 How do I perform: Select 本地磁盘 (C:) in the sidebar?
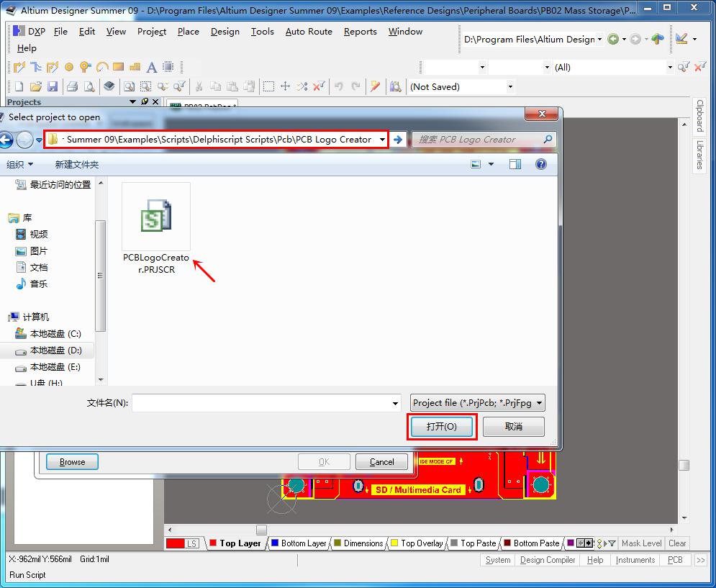(48, 333)
